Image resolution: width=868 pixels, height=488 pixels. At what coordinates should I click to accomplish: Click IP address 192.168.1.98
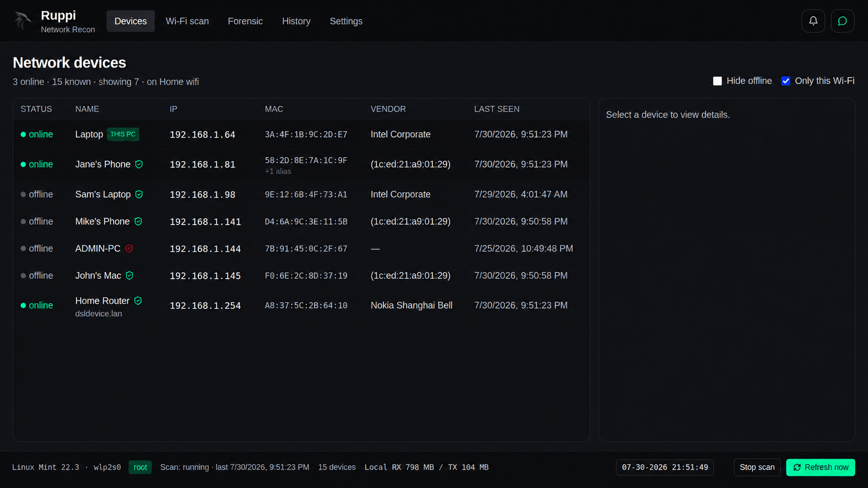202,195
